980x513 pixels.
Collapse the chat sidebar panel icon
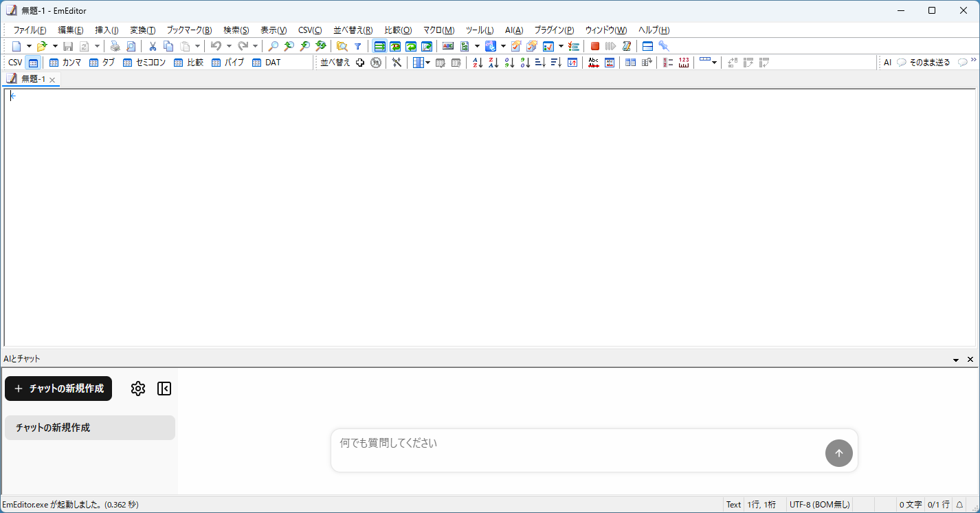(164, 389)
